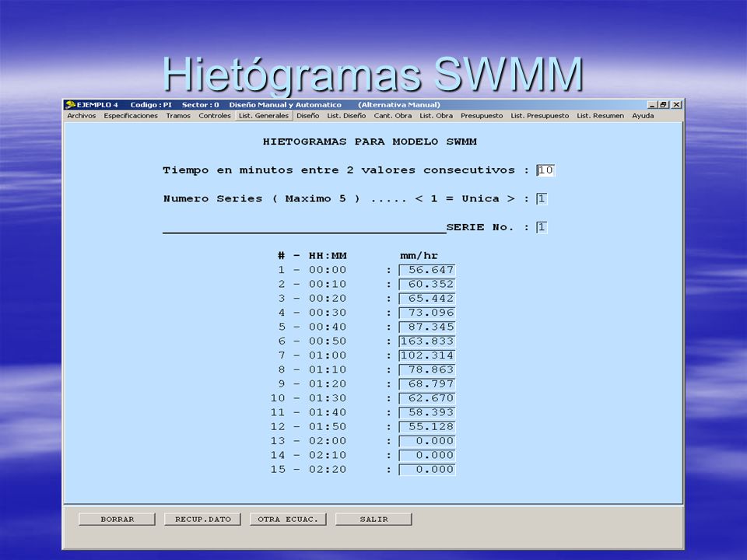The height and width of the screenshot is (560, 747).
Task: Select the 01:30 intensity field 62.670
Action: pos(427,398)
